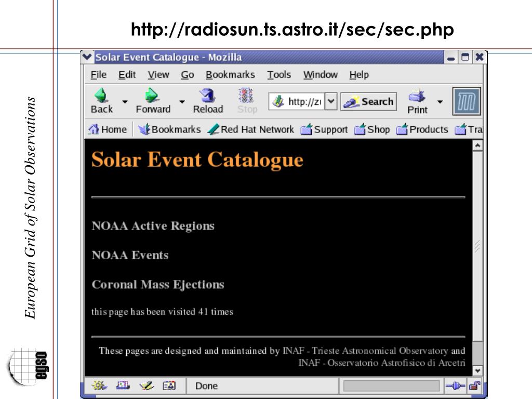Screen dimensions: 532x399
Task: Open the File menu
Action: pyautogui.click(x=98, y=75)
